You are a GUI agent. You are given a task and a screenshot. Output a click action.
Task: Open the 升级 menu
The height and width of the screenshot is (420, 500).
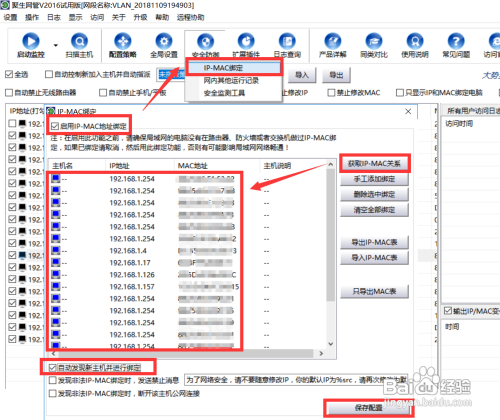[x=140, y=17]
